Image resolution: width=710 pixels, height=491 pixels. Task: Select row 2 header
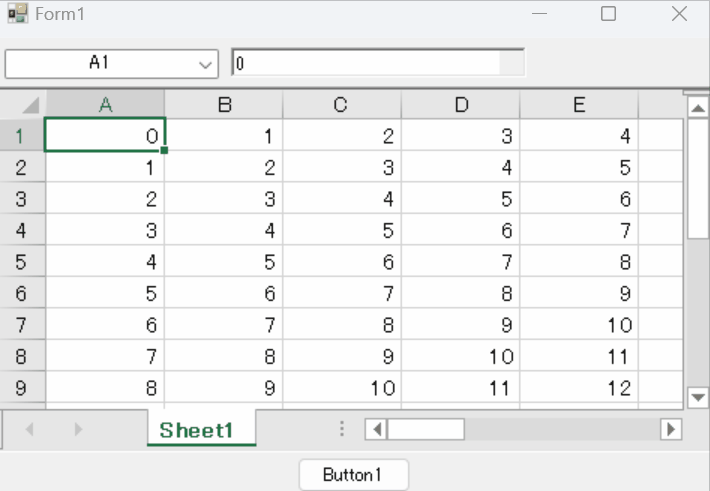pos(22,167)
